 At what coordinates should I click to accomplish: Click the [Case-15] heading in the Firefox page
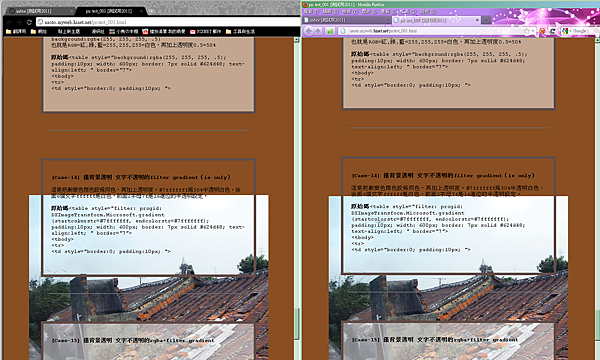coord(434,339)
